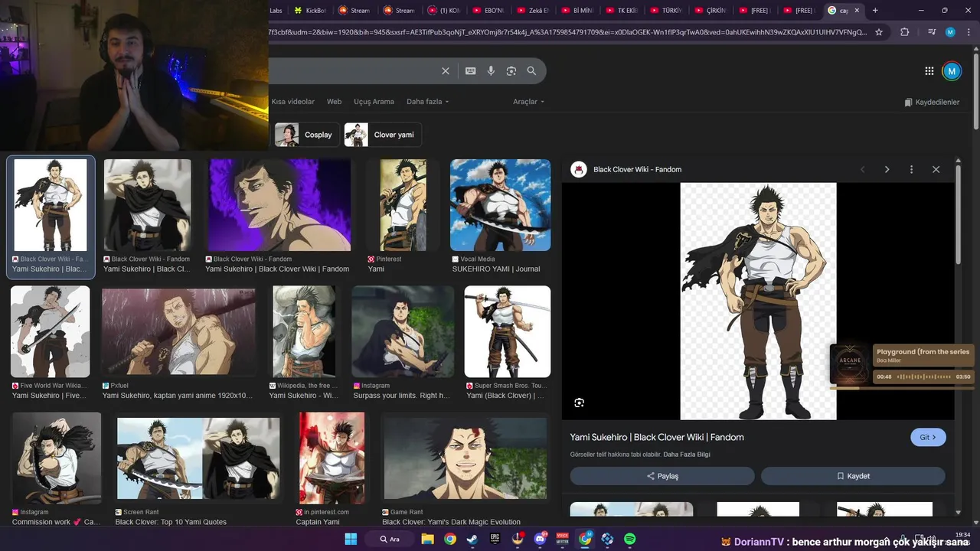
Task: Open Daha Fazla Bilgi copyright link
Action: [x=687, y=455]
